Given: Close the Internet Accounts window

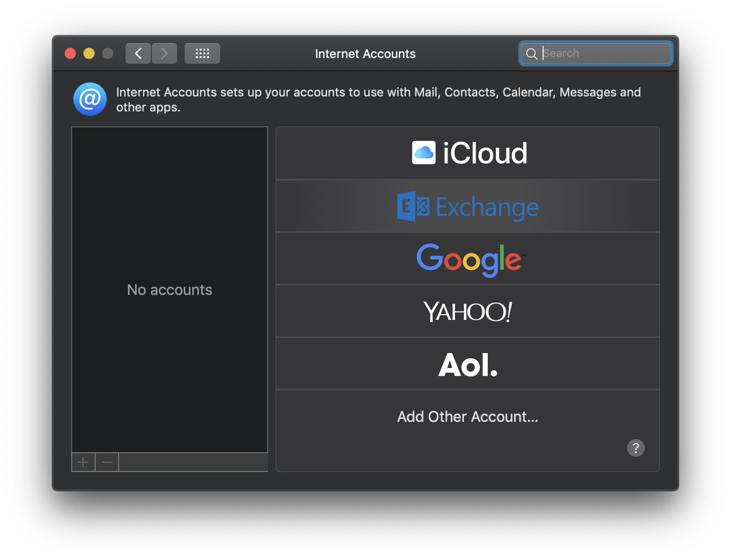Looking at the screenshot, I should coord(70,53).
